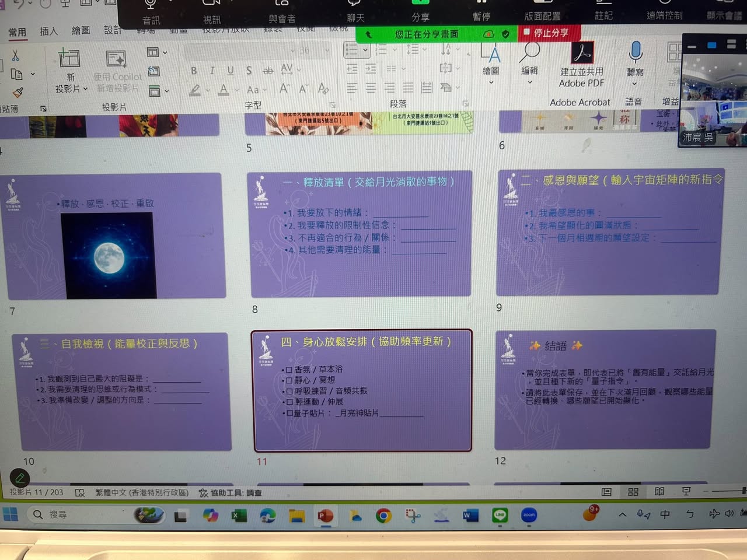
Task: Click the Cut scissors icon
Action: point(15,55)
